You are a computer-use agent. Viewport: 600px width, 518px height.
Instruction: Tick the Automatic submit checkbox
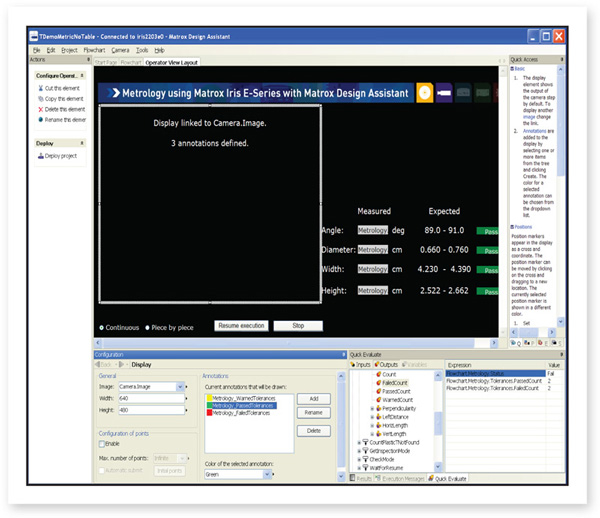click(102, 470)
